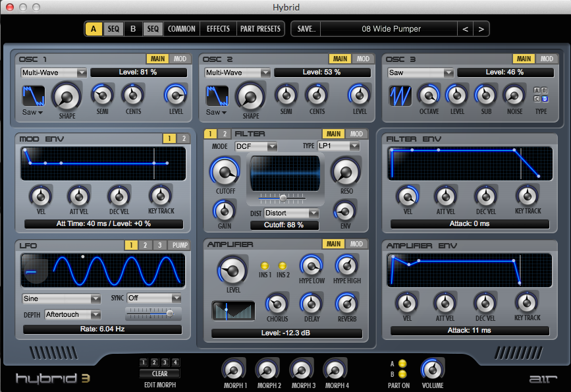The width and height of the screenshot is (571, 392).
Task: Open the EFFECTS tab
Action: tap(218, 29)
